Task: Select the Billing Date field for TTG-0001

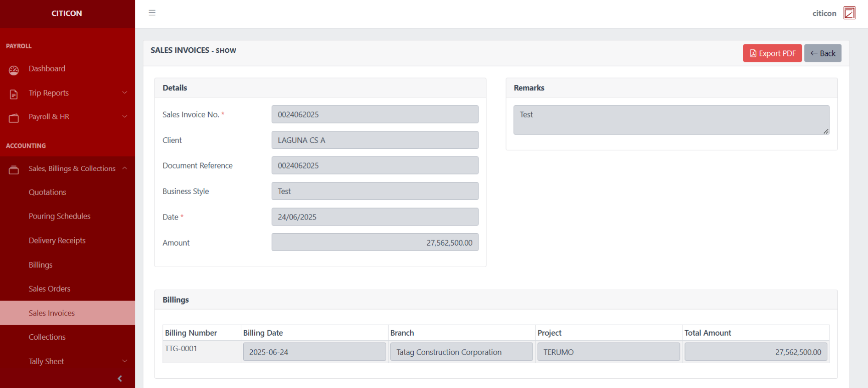Action: (x=314, y=352)
